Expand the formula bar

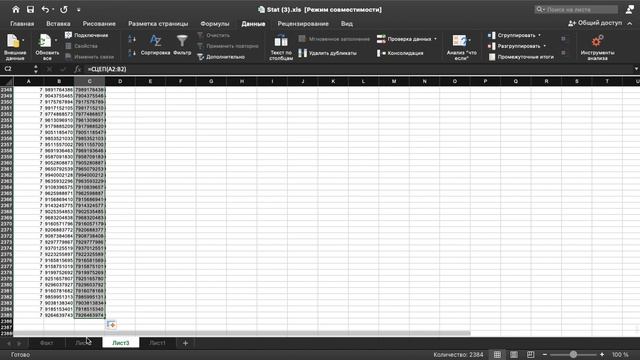click(636, 69)
